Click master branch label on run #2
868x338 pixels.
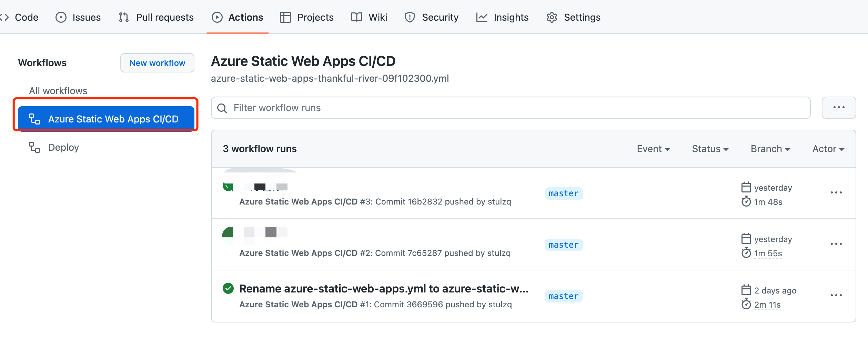tap(564, 245)
